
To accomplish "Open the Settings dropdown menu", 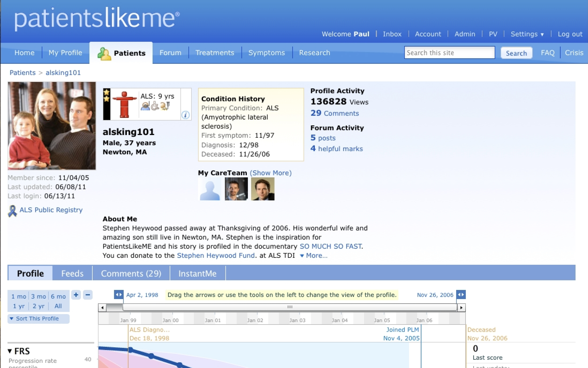I will [527, 34].
